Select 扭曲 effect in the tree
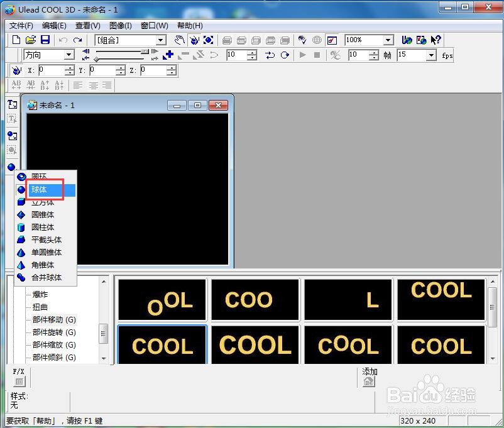Image resolution: width=504 pixels, height=428 pixels. pyautogui.click(x=40, y=307)
